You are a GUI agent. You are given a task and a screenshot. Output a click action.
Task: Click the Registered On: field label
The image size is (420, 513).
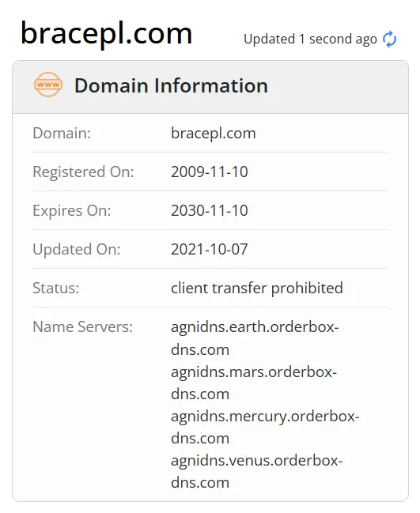coord(83,172)
